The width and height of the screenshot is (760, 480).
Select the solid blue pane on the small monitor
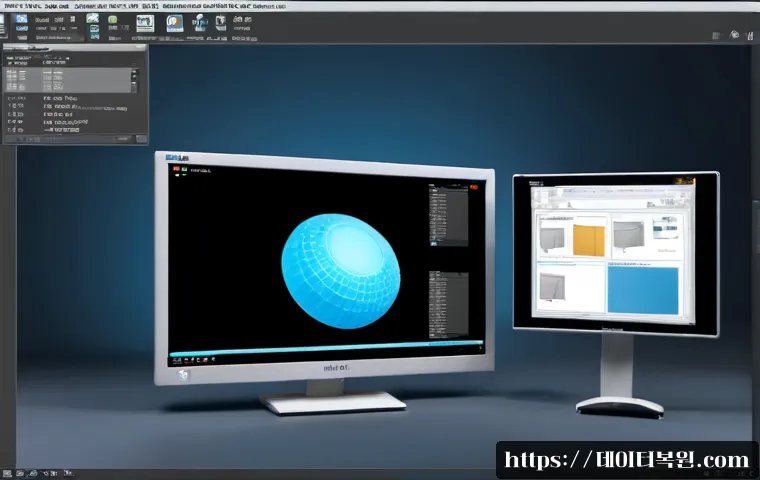(x=643, y=290)
